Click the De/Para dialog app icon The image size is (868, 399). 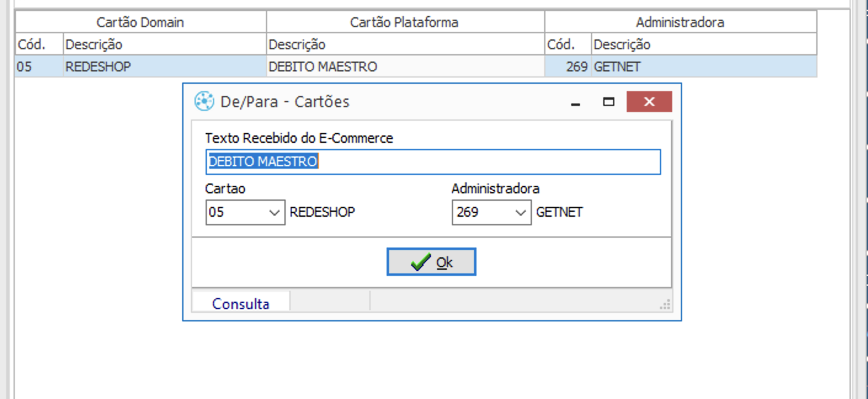coord(203,101)
